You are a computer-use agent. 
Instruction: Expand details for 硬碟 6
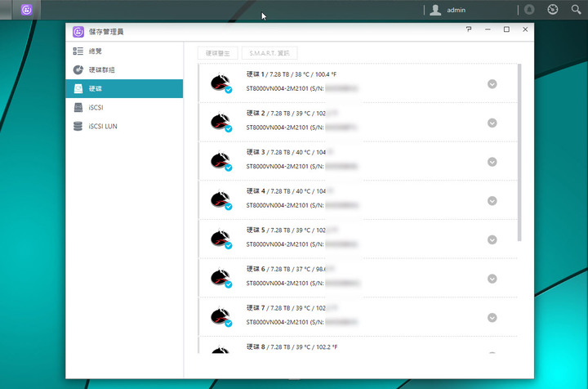(492, 279)
